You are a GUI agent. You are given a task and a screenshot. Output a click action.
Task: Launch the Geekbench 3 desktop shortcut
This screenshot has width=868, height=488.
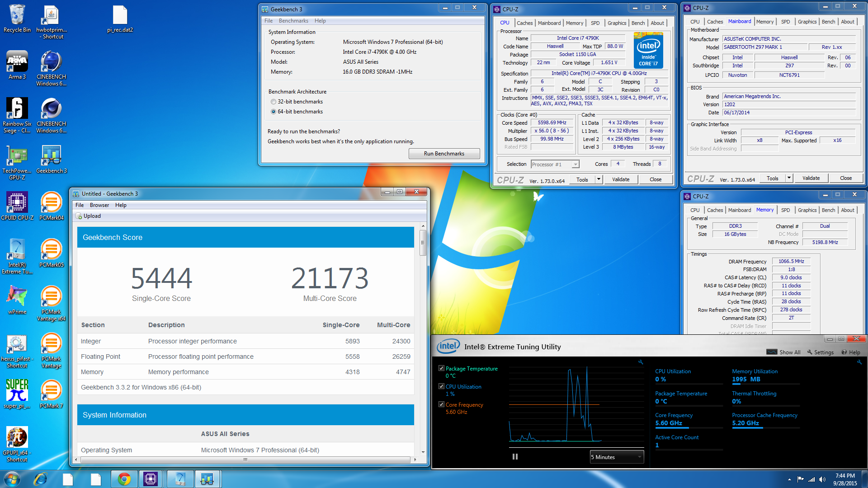click(x=51, y=159)
